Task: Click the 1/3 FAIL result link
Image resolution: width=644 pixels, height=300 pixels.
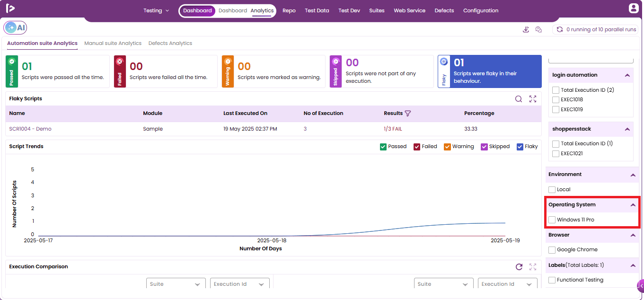Action: coord(393,129)
